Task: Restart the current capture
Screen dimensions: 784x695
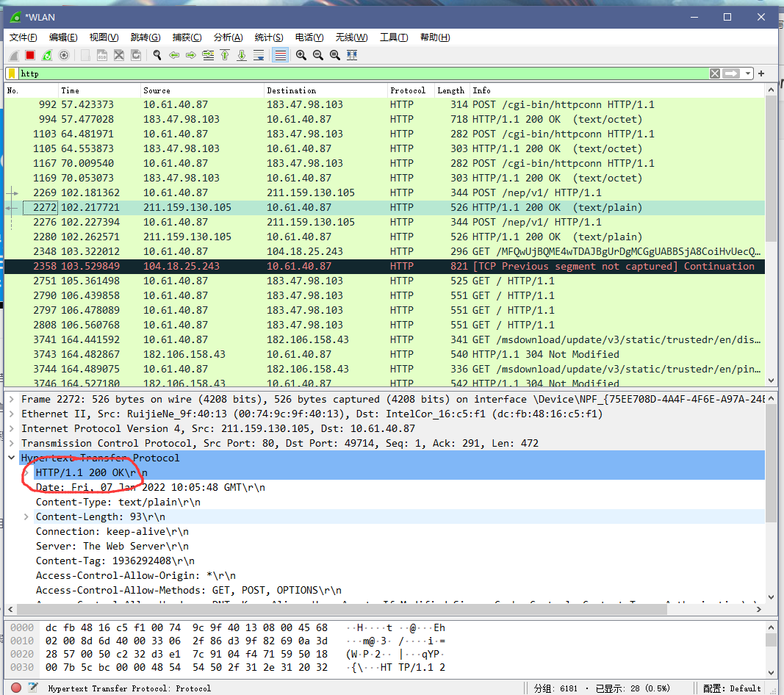Action: pyautogui.click(x=47, y=54)
